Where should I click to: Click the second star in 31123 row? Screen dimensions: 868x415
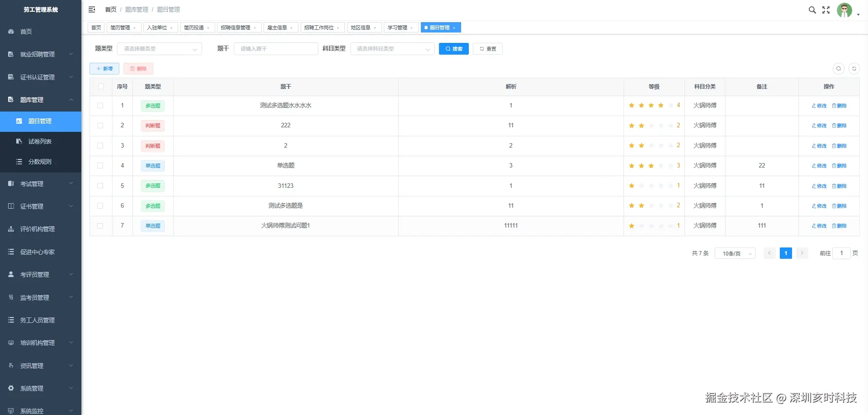tap(642, 186)
